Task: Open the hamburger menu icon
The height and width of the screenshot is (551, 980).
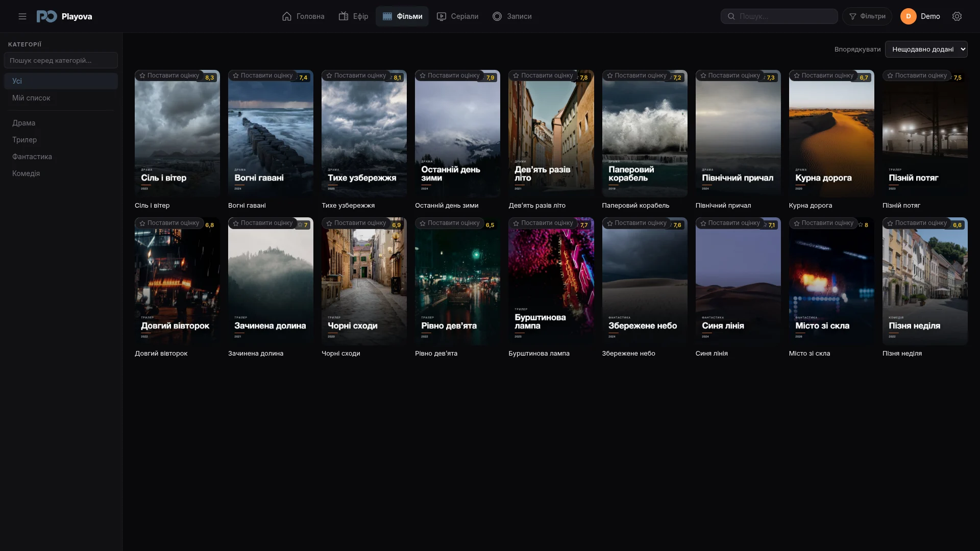Action: click(x=22, y=16)
